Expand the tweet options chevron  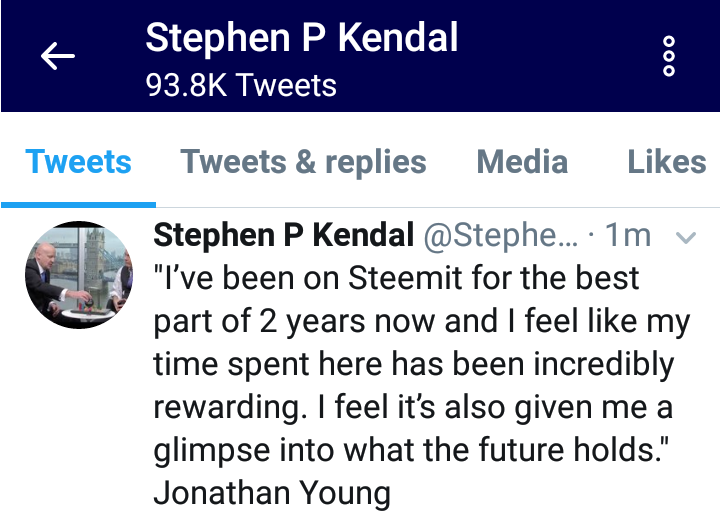point(686,237)
